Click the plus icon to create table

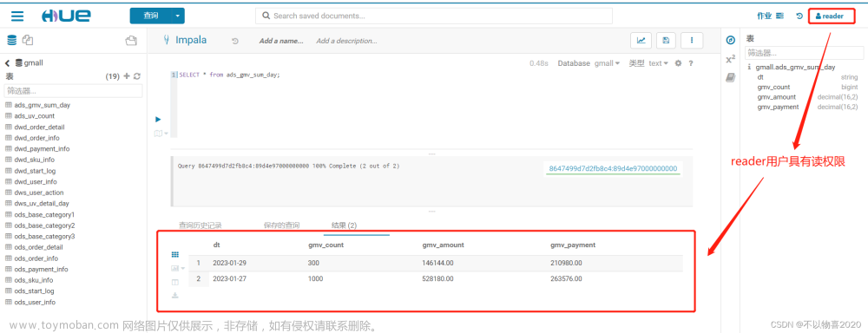[126, 76]
